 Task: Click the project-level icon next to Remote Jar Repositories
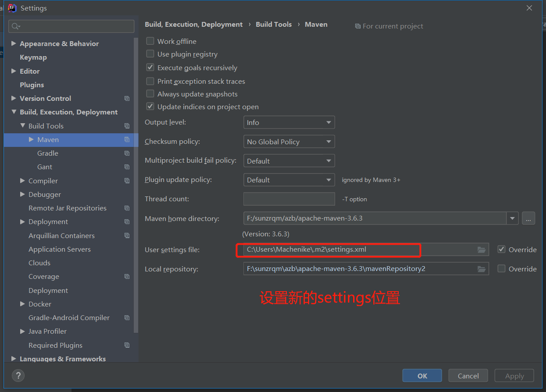pyautogui.click(x=127, y=208)
